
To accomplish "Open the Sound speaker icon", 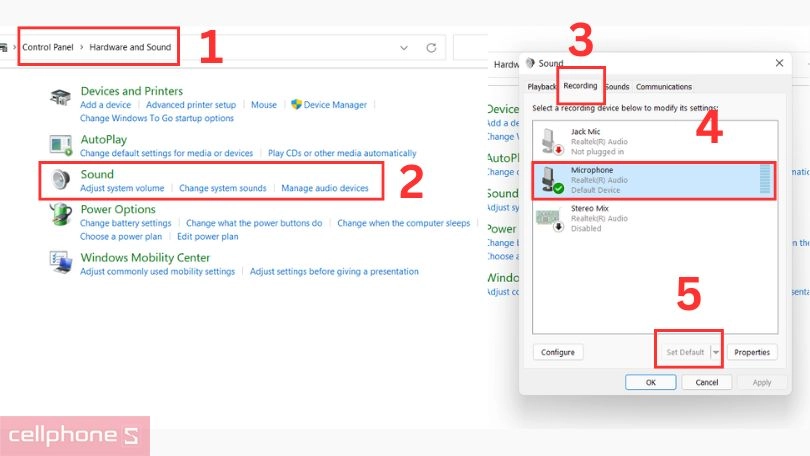I will click(x=62, y=180).
